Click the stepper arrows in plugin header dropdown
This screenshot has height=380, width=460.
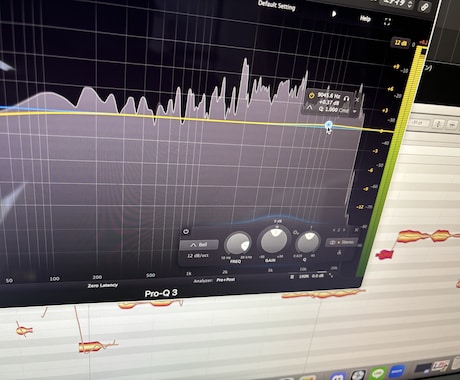click(410, 4)
